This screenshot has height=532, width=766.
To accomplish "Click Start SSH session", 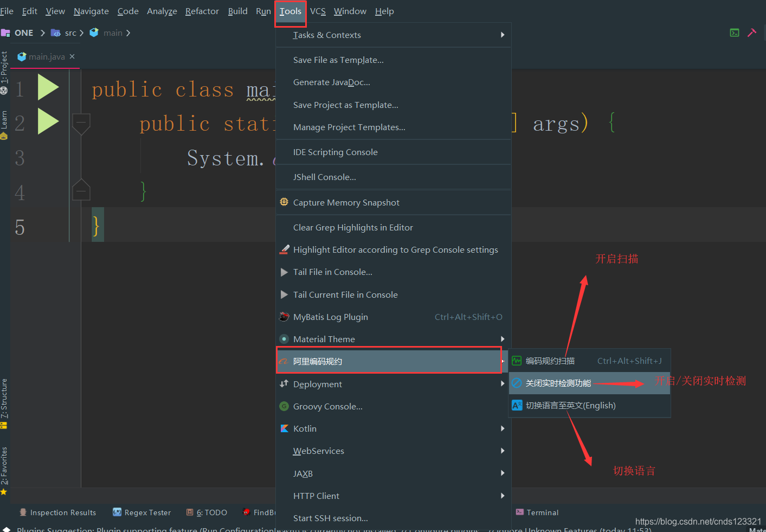I will click(394, 518).
